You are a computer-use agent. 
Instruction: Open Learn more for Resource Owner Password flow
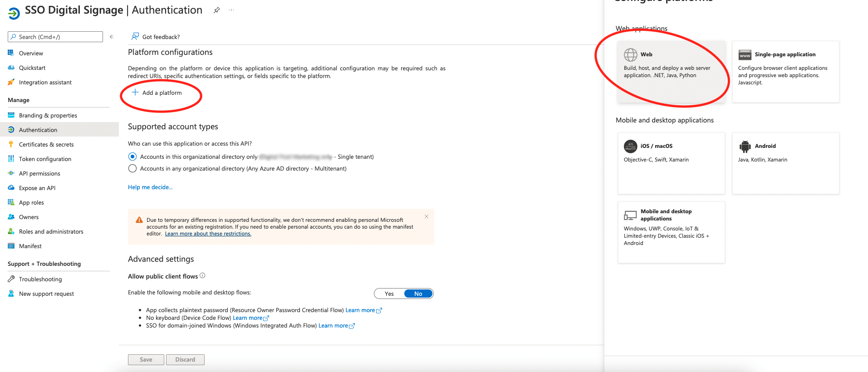click(x=364, y=310)
